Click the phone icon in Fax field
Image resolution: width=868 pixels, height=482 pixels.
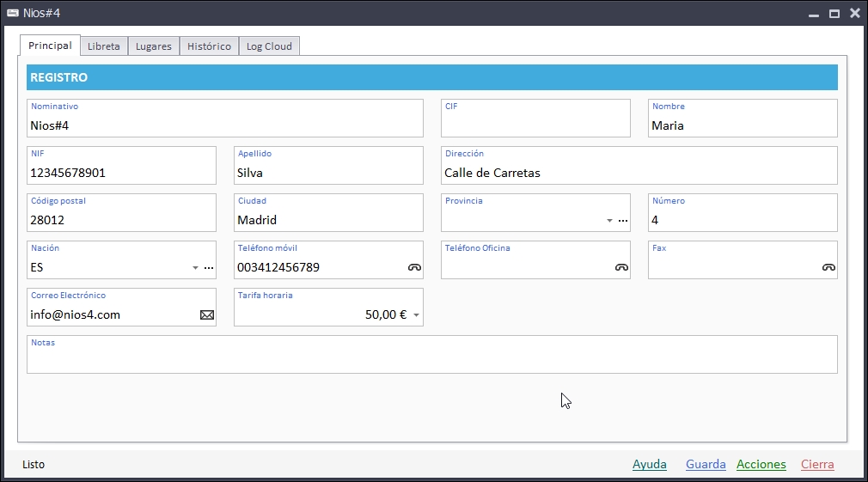pos(828,268)
